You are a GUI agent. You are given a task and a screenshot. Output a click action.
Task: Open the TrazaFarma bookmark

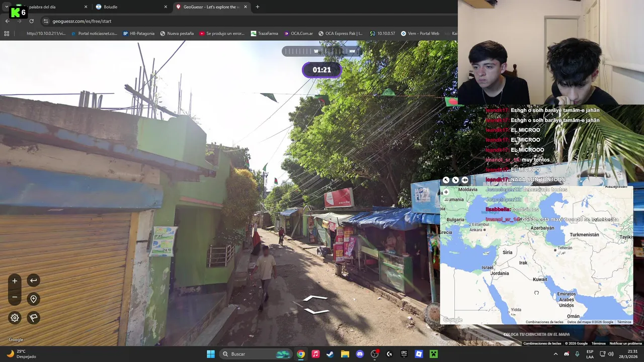coord(264,34)
